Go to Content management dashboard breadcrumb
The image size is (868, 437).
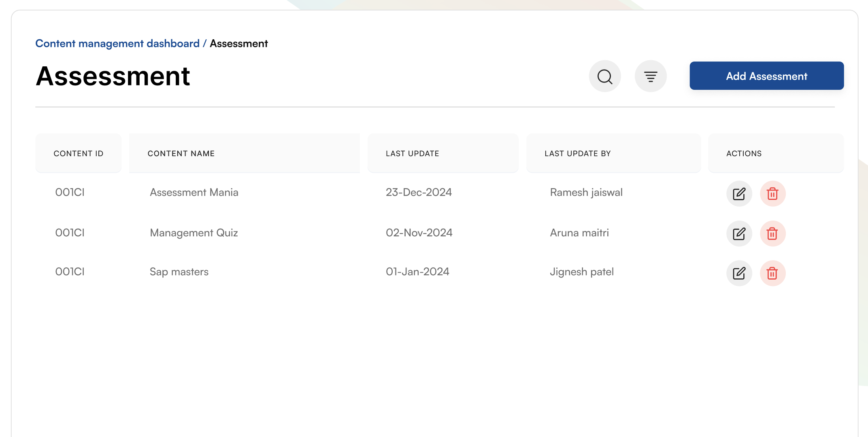(x=117, y=43)
